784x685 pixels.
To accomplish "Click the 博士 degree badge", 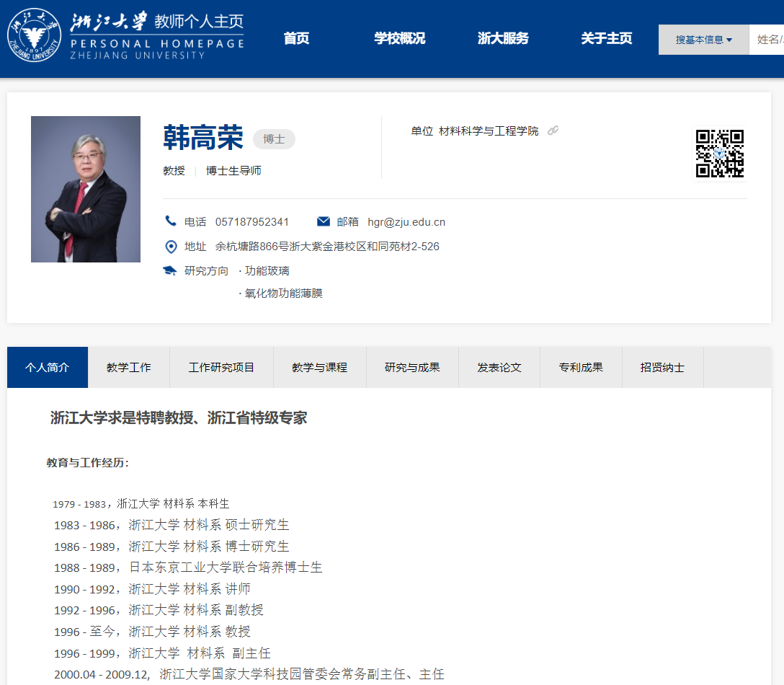I will point(274,139).
